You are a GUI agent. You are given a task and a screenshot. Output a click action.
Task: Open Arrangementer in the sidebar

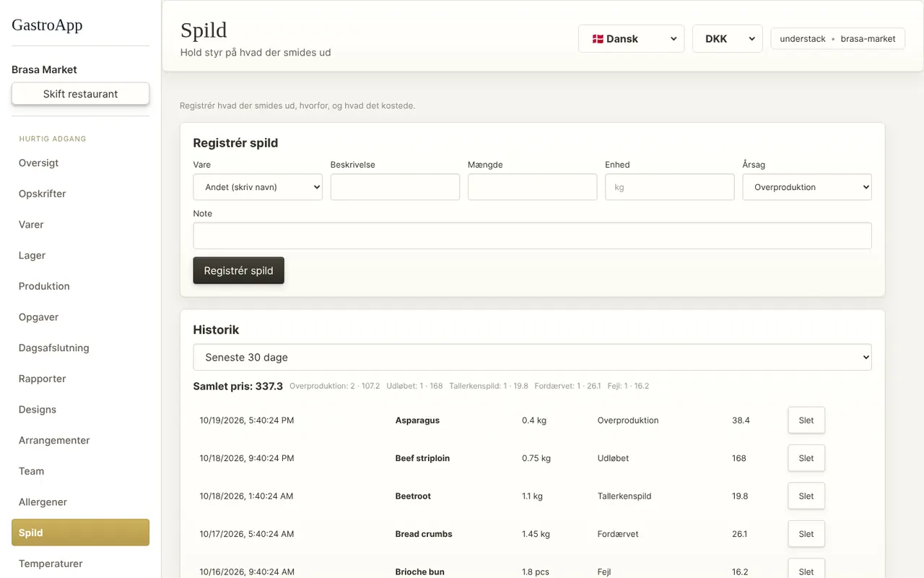click(x=80, y=441)
